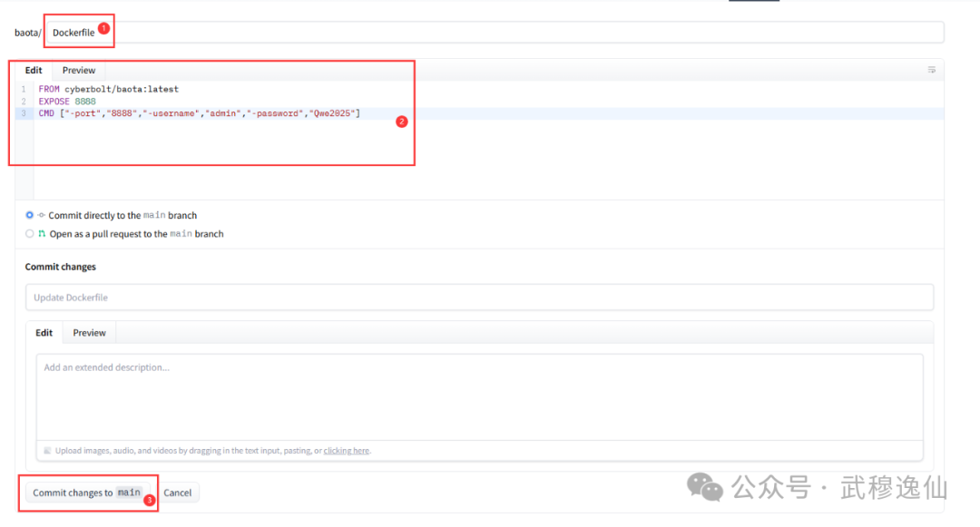Screen dimensions: 980x527
Task: Click the Update Dockerfile commit message field
Action: [x=479, y=298]
